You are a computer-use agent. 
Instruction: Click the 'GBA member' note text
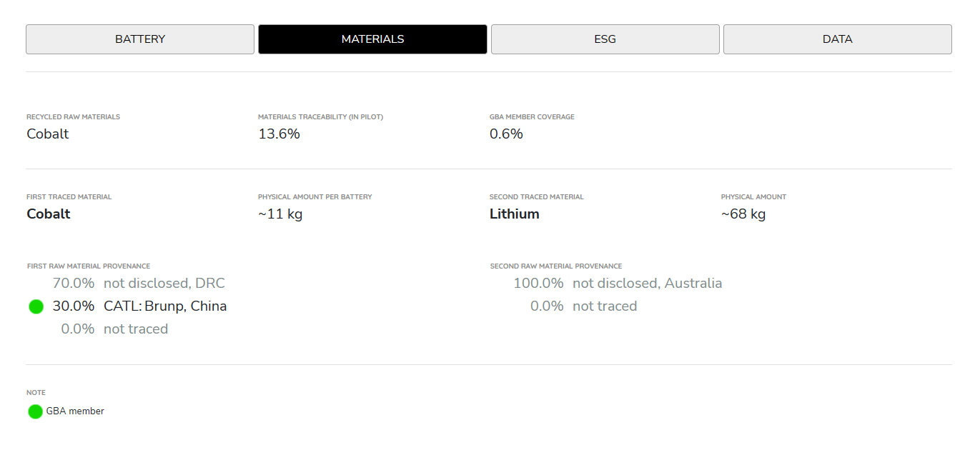(75, 411)
